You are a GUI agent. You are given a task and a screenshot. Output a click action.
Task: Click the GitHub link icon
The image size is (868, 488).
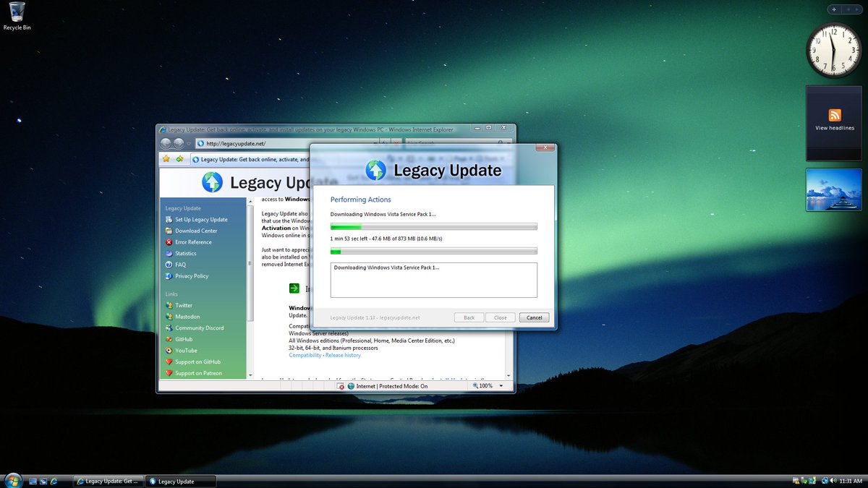[169, 339]
